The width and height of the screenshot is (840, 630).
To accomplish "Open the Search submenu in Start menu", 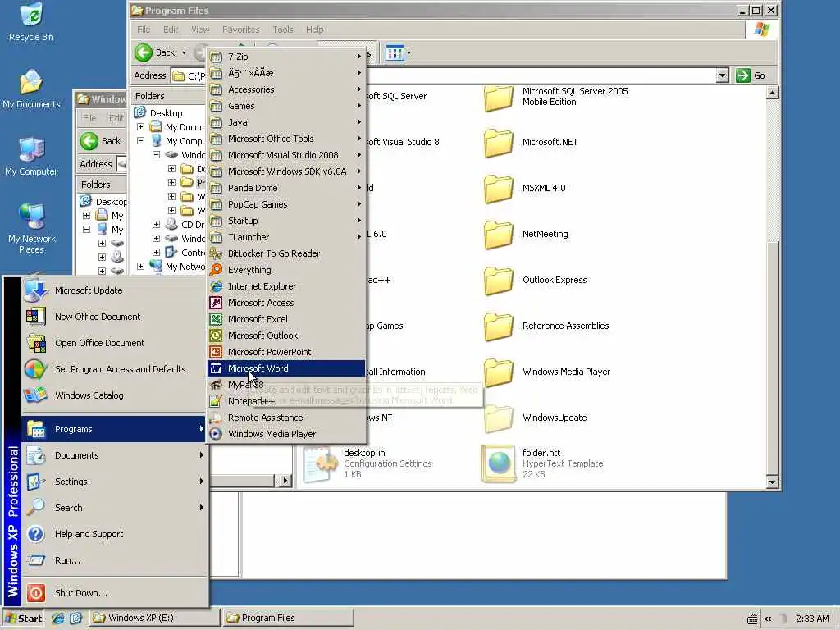I will (114, 508).
